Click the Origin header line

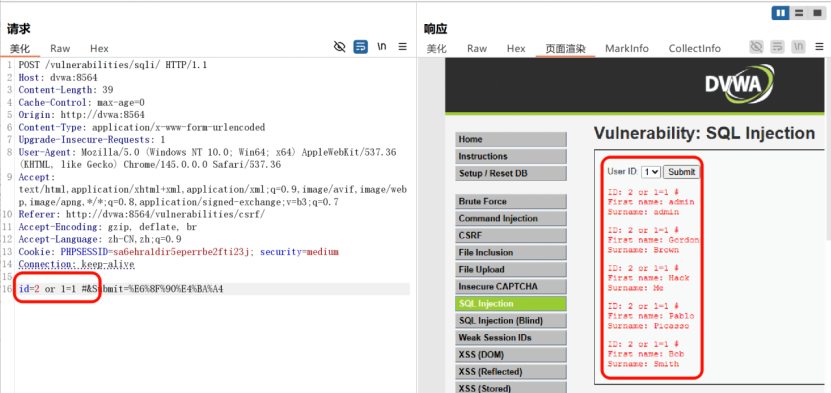(82, 115)
